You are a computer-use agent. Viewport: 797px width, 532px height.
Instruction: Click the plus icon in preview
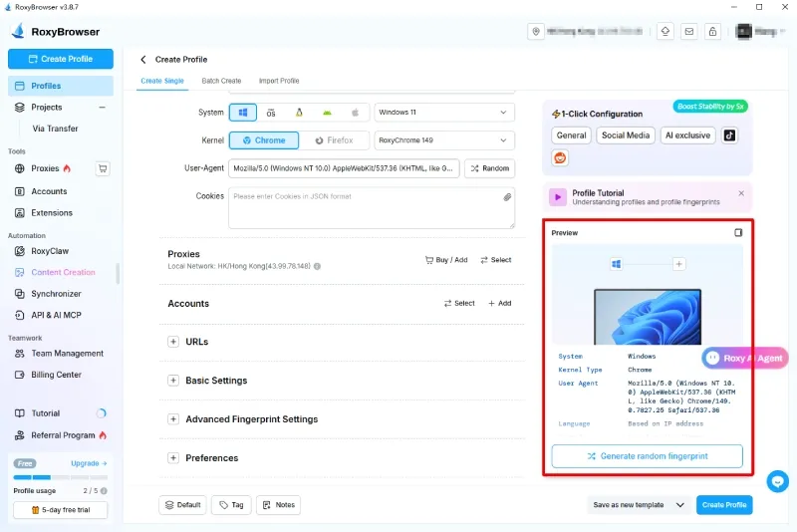pyautogui.click(x=678, y=264)
